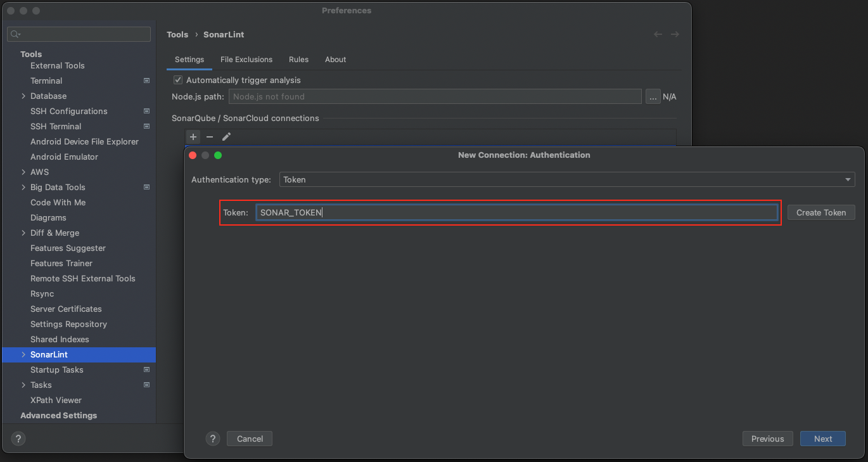Expand the Diff & Merge node
This screenshot has width=868, height=462.
pyautogui.click(x=23, y=233)
